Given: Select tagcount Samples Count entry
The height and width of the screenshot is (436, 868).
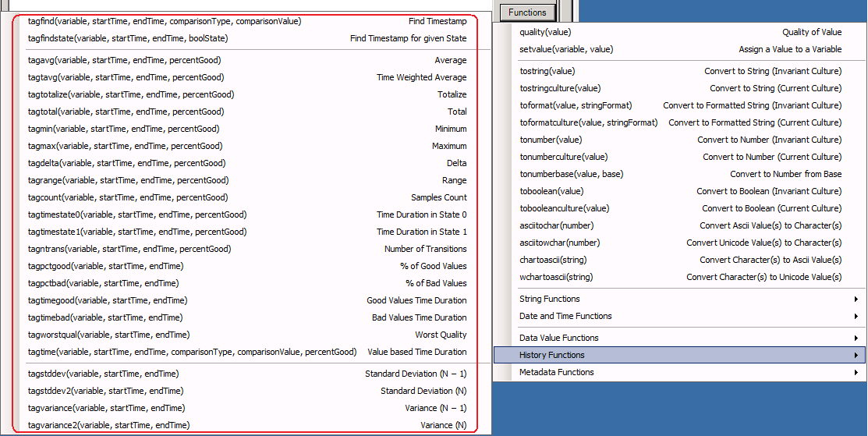Looking at the screenshot, I should [x=246, y=197].
